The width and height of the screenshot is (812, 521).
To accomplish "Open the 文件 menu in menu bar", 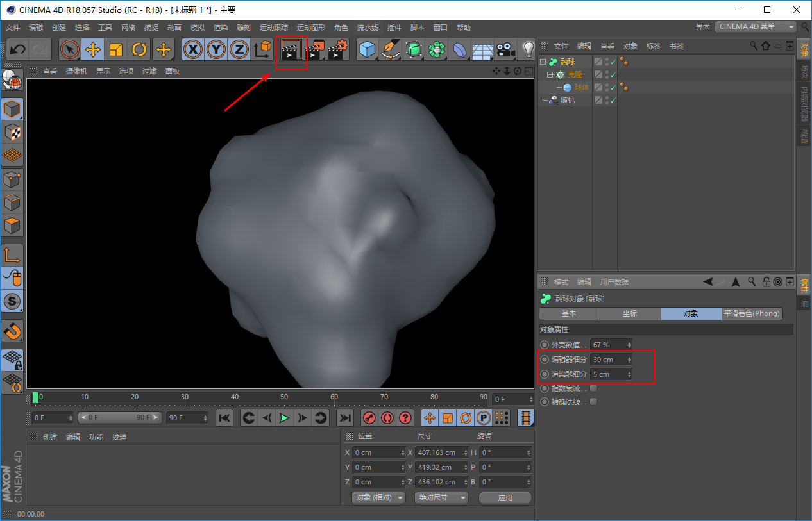I will pos(13,28).
